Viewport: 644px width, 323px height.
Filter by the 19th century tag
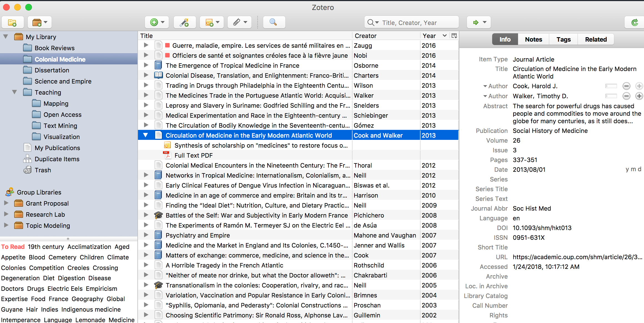(46, 247)
